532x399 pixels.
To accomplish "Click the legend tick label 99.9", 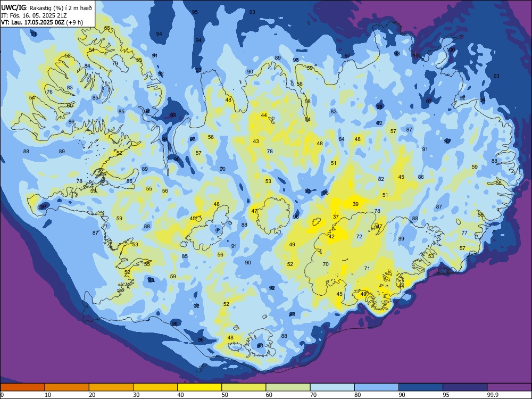I will pyautogui.click(x=493, y=395).
